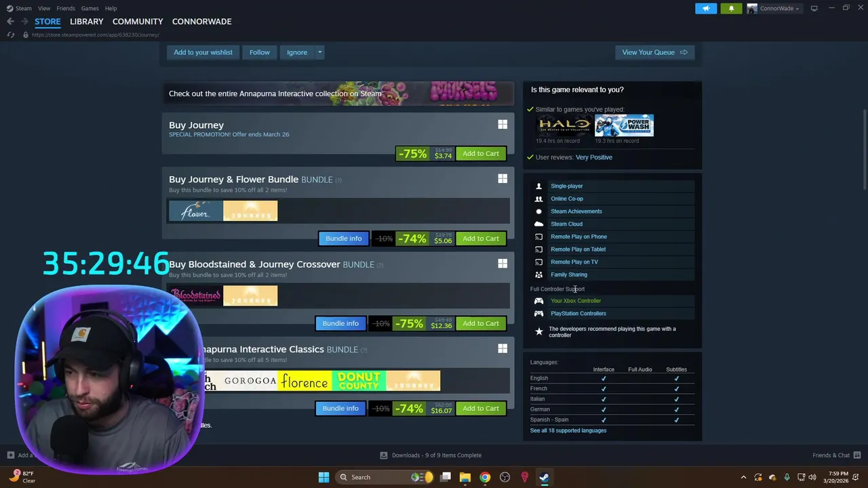Viewport: 868px width, 488px height.
Task: Add Journey & Flower Bundle to cart
Action: pyautogui.click(x=481, y=239)
